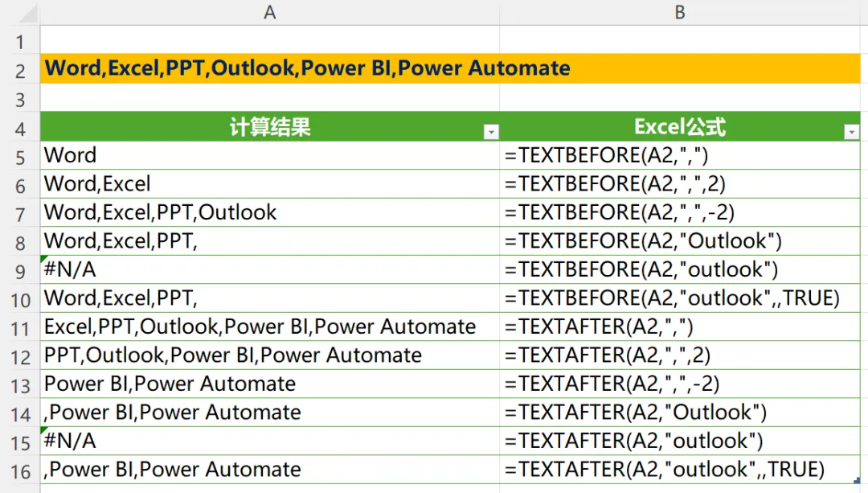Select formula =TEXTBEFORE(A2,",",2)
This screenshot has height=493, width=868.
[680, 184]
